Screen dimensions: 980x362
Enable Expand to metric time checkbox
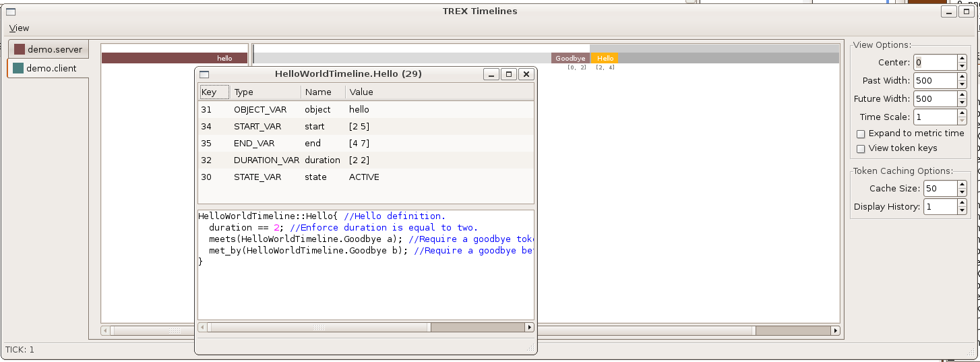(x=861, y=133)
